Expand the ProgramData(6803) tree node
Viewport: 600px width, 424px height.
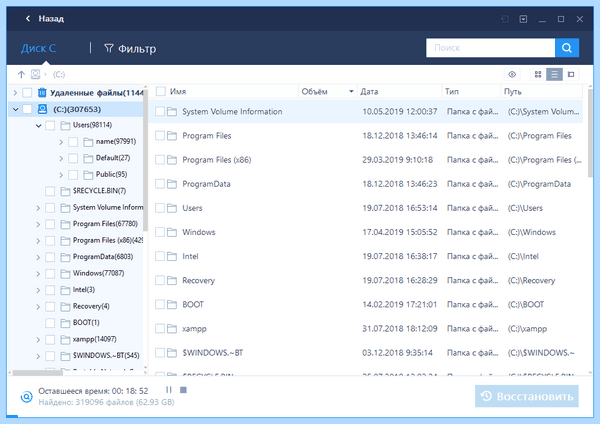pyautogui.click(x=38, y=257)
